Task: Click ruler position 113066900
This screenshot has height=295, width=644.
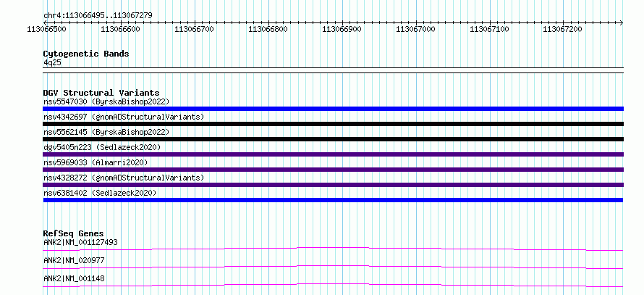Action: (x=342, y=29)
